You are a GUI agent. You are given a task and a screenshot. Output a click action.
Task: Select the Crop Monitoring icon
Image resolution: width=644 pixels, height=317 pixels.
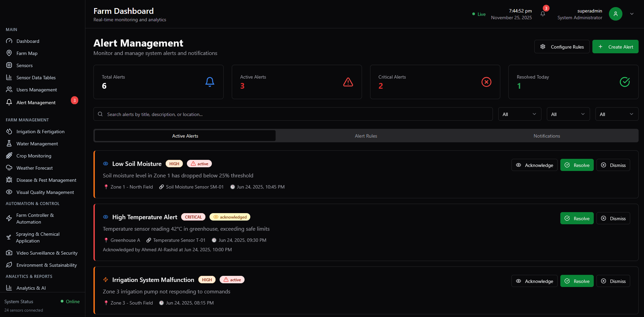pos(9,155)
